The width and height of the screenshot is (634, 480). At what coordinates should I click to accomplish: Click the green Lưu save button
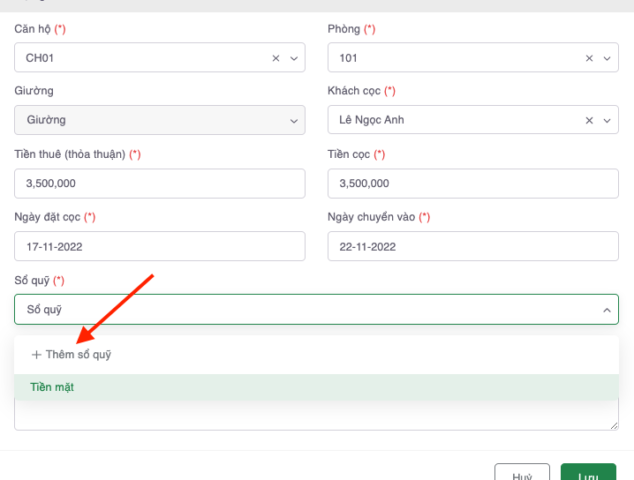pyautogui.click(x=588, y=474)
